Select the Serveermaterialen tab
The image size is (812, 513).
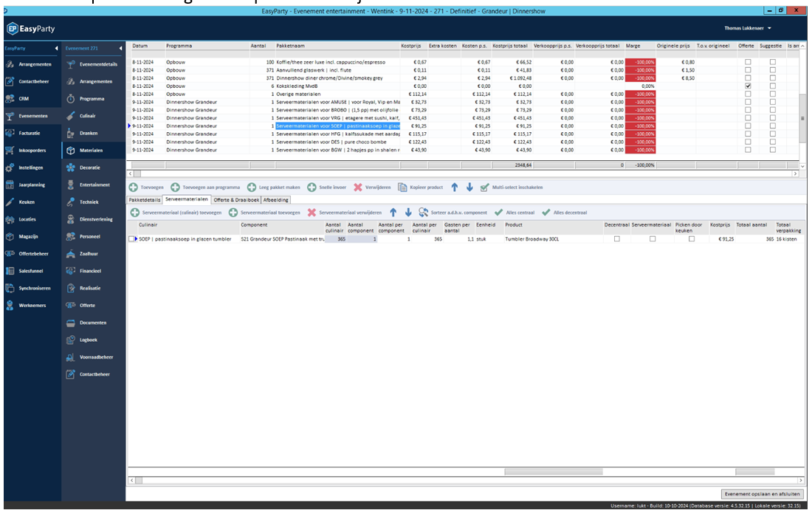coord(187,199)
